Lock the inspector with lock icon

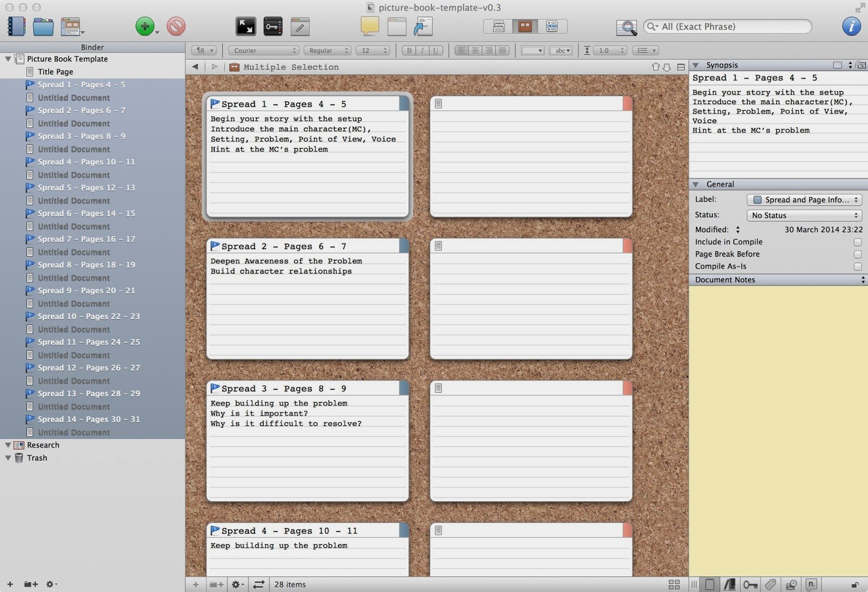(x=856, y=585)
